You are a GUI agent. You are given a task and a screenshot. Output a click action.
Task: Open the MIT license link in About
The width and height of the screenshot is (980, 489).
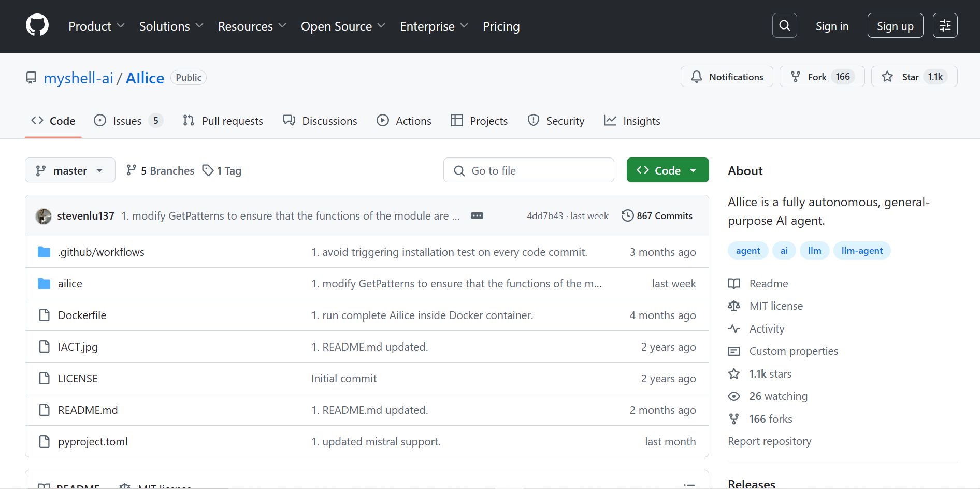click(x=765, y=306)
